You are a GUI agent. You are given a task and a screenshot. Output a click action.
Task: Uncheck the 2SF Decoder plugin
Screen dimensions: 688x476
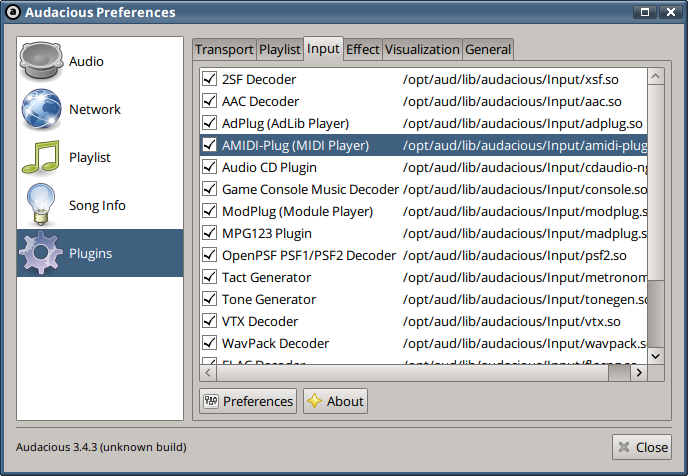tap(209, 79)
